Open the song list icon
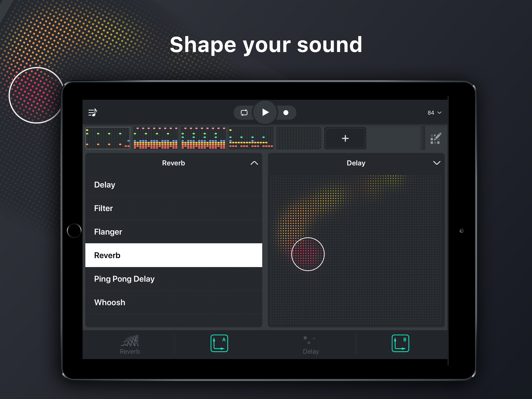The image size is (532, 399). click(93, 112)
